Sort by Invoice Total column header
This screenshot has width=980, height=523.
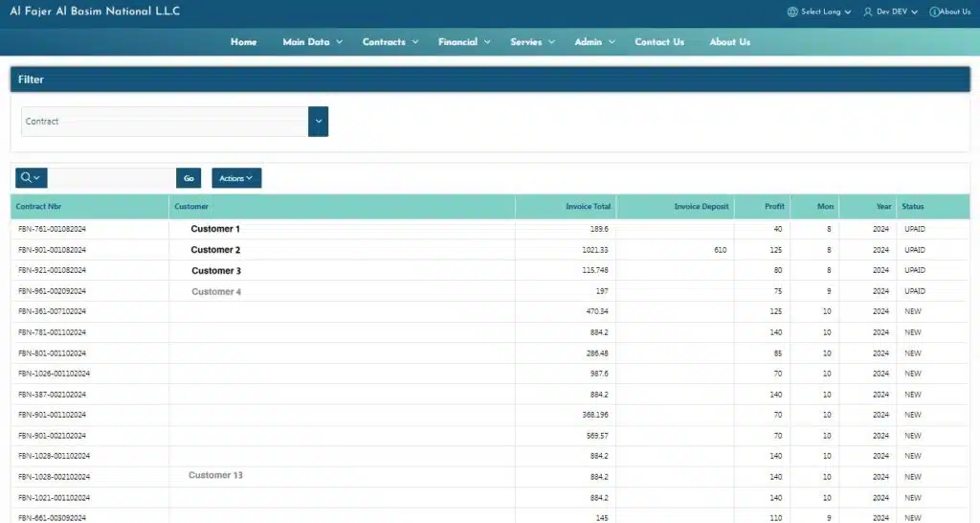589,207
